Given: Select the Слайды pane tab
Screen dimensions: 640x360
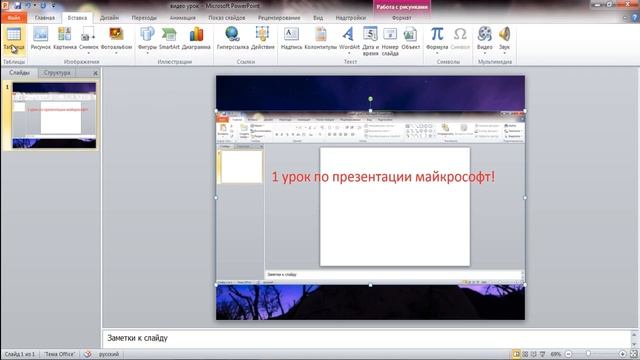Looking at the screenshot, I should point(19,73).
